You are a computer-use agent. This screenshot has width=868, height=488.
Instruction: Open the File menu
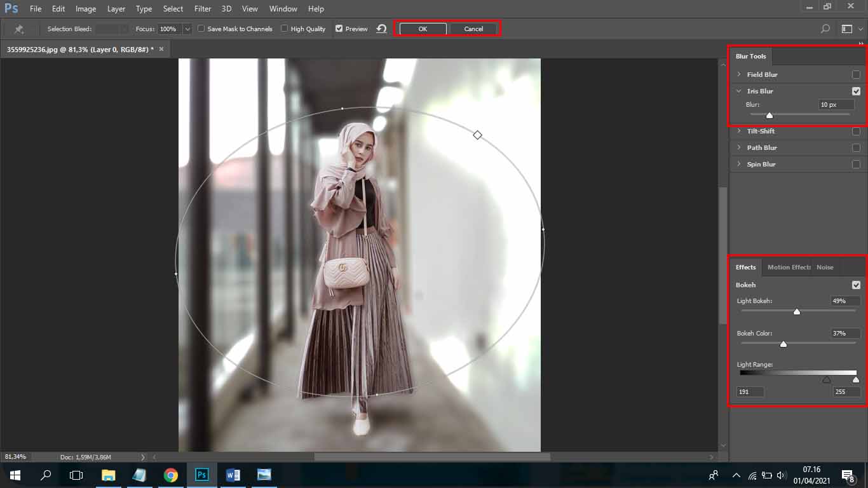click(x=36, y=8)
